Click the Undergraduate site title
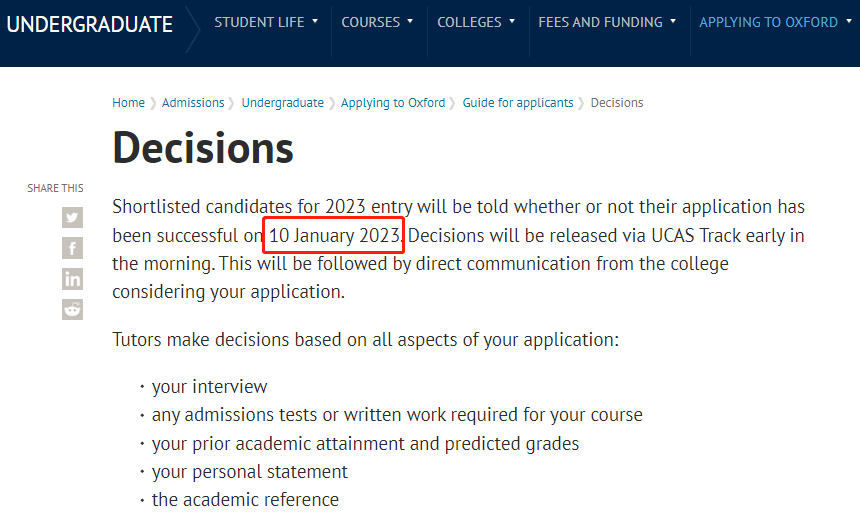Viewport: 860px width, 526px height. (89, 24)
